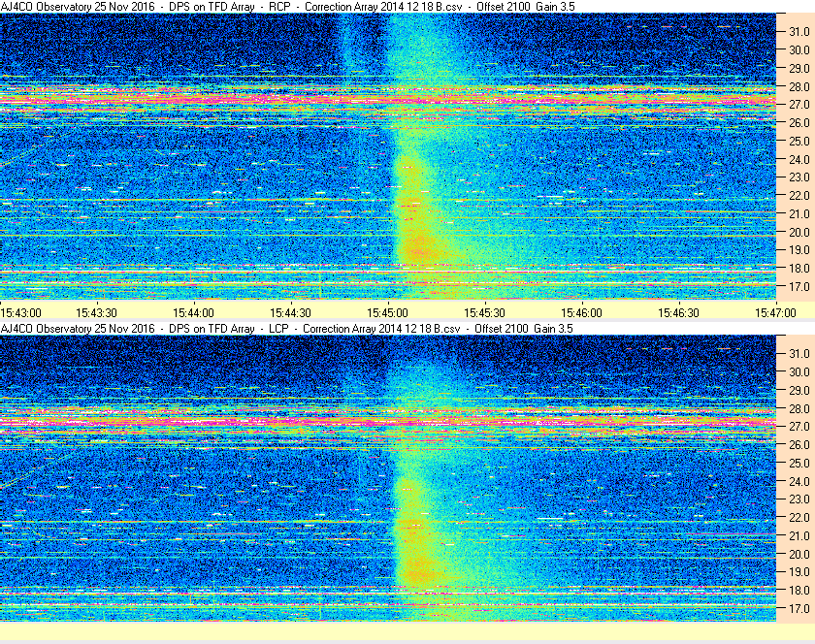Image resolution: width=815 pixels, height=644 pixels.
Task: Click the 15:44:30 time axis label
Action: 290,313
